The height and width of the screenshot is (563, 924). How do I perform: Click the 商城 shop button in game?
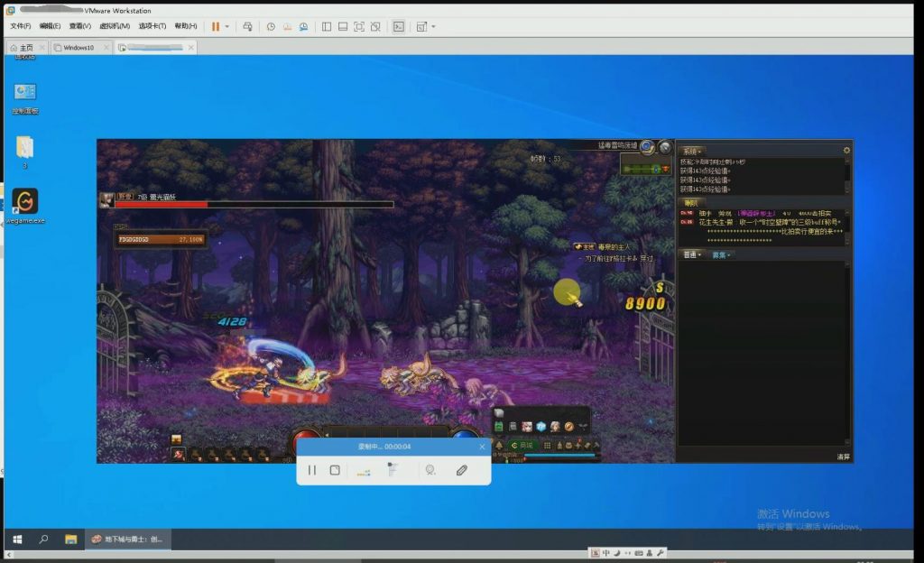[522, 446]
